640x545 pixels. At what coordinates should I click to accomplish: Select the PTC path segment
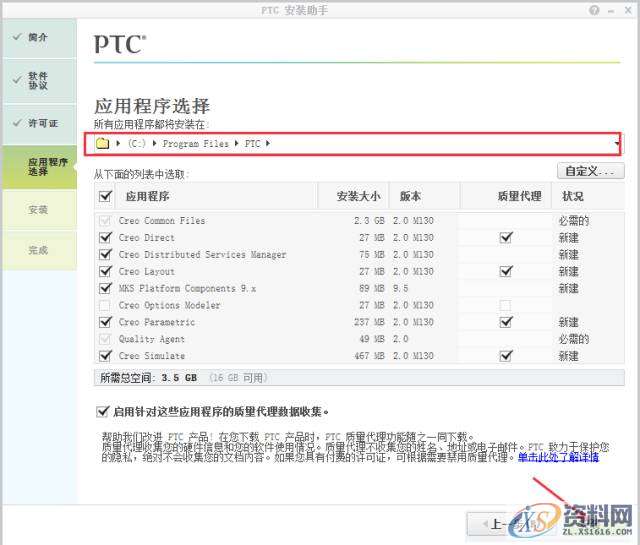click(253, 144)
